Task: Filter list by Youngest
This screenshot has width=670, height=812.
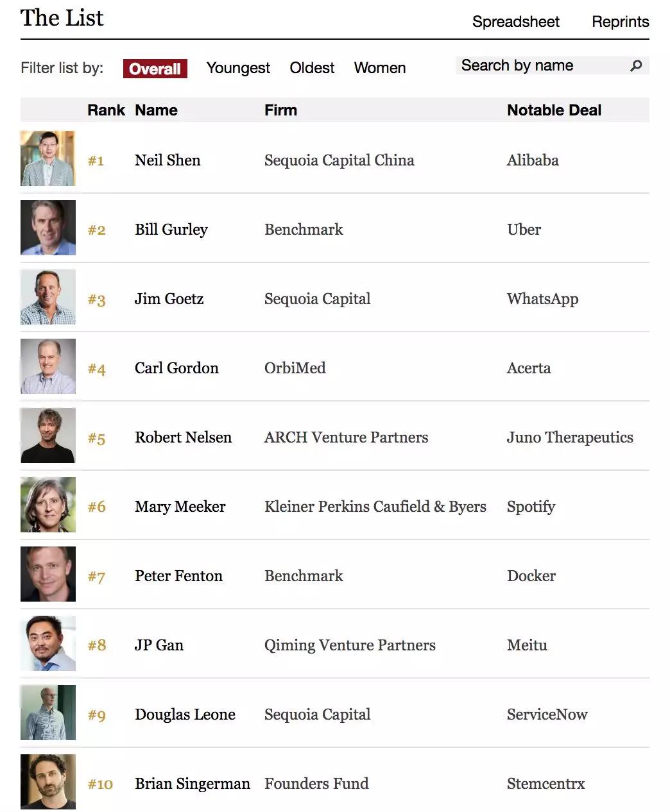Action: (x=238, y=68)
